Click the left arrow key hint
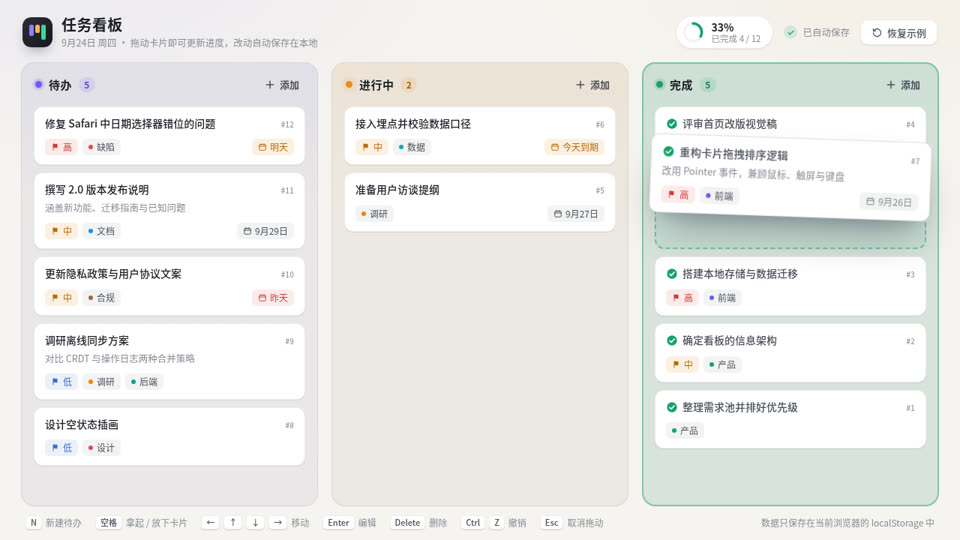Viewport: 960px width, 540px height. (211, 522)
